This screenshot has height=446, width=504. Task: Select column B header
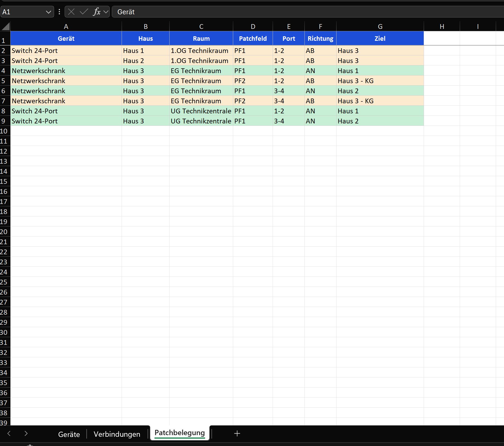pyautogui.click(x=145, y=26)
